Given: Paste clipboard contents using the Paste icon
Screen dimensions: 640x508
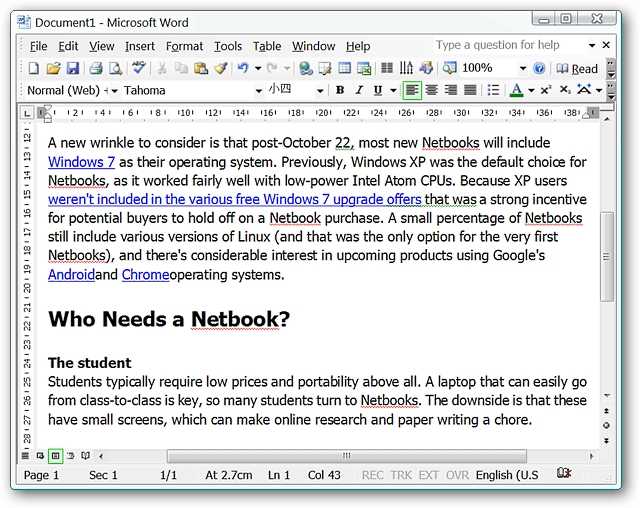Looking at the screenshot, I should click(x=201, y=68).
